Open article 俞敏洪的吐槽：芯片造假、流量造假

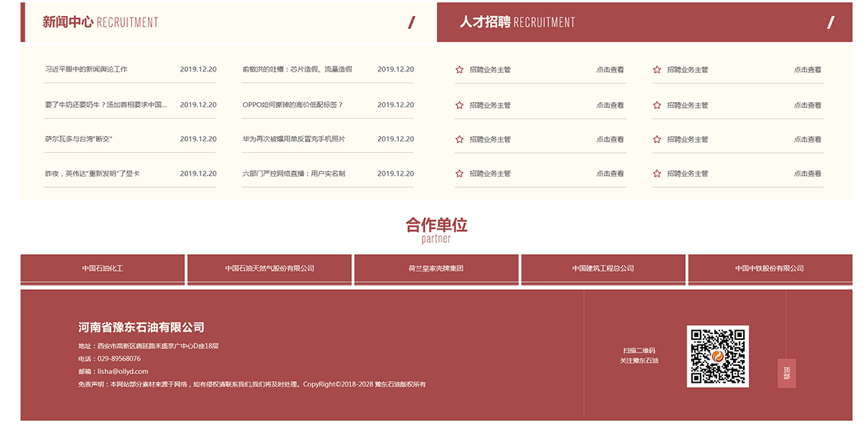(x=297, y=69)
